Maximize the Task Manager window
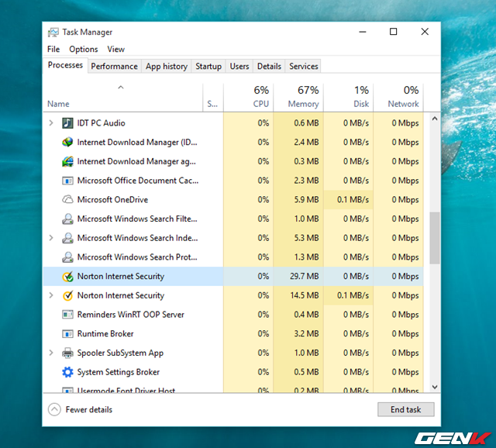 (393, 32)
